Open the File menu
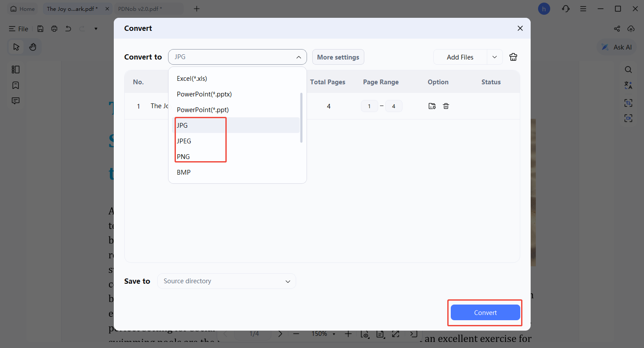The height and width of the screenshot is (348, 644). pyautogui.click(x=19, y=29)
